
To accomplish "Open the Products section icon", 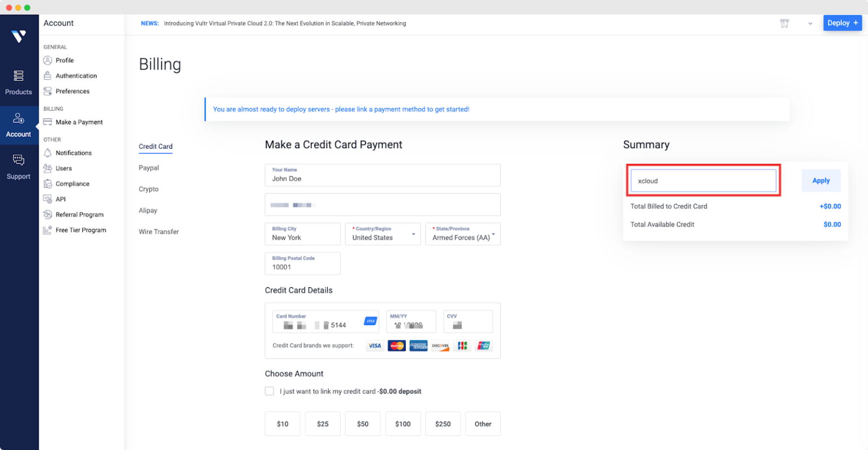I will point(19,76).
